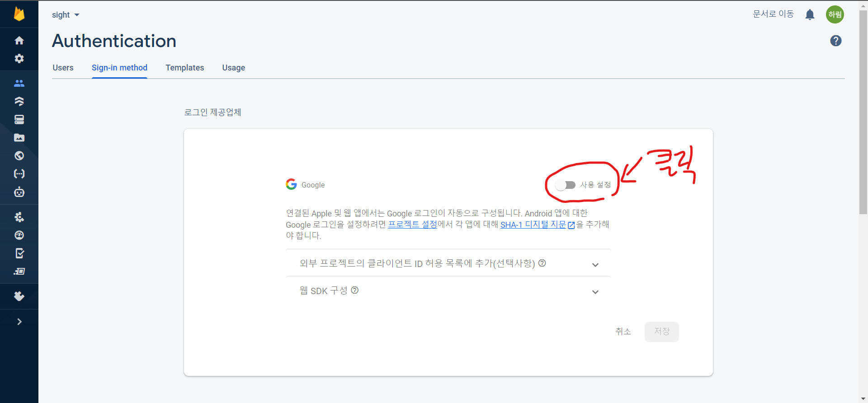This screenshot has width=868, height=403.
Task: Open the SHA-1 디지털 지문 link
Action: [x=538, y=225]
